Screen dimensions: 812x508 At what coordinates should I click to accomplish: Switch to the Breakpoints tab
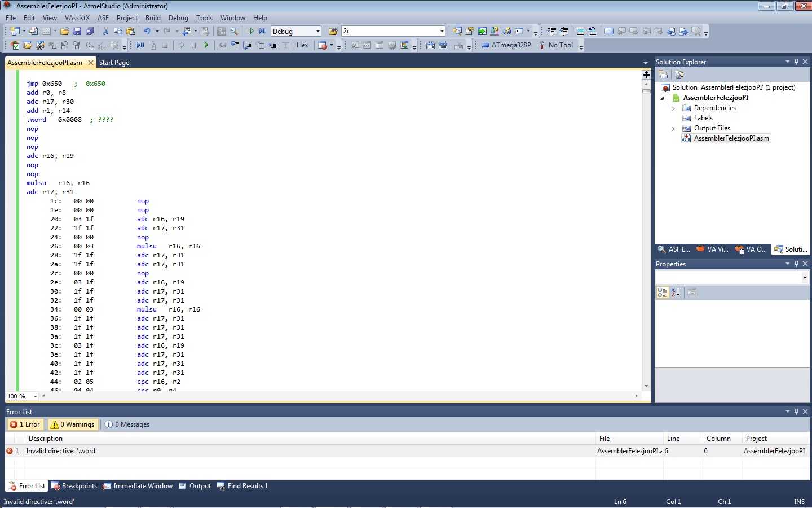click(x=74, y=486)
